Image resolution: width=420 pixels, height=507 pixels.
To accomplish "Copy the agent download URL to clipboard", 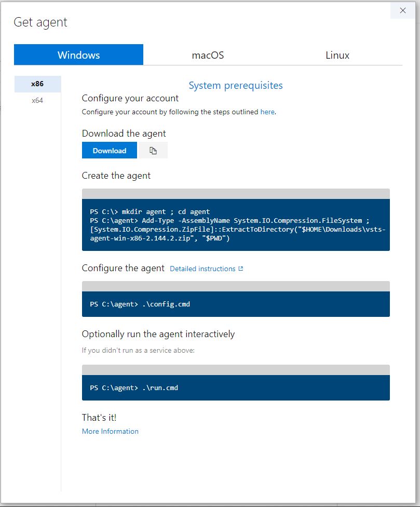I will (153, 150).
